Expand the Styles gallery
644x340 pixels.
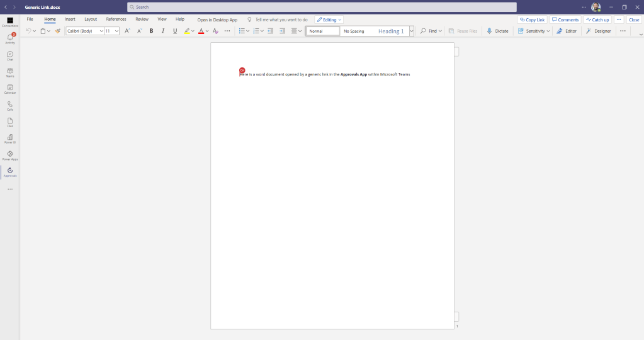pos(412,31)
